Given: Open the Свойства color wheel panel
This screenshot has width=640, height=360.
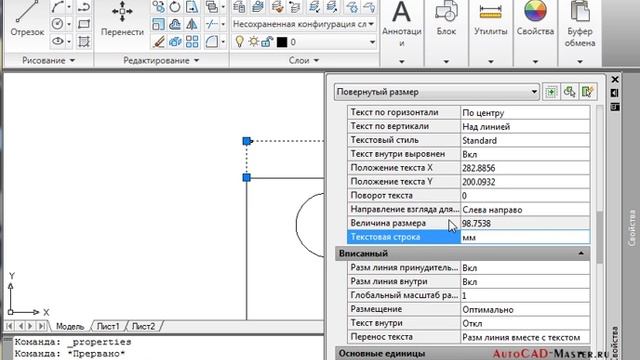Looking at the screenshot, I should pyautogui.click(x=535, y=11).
